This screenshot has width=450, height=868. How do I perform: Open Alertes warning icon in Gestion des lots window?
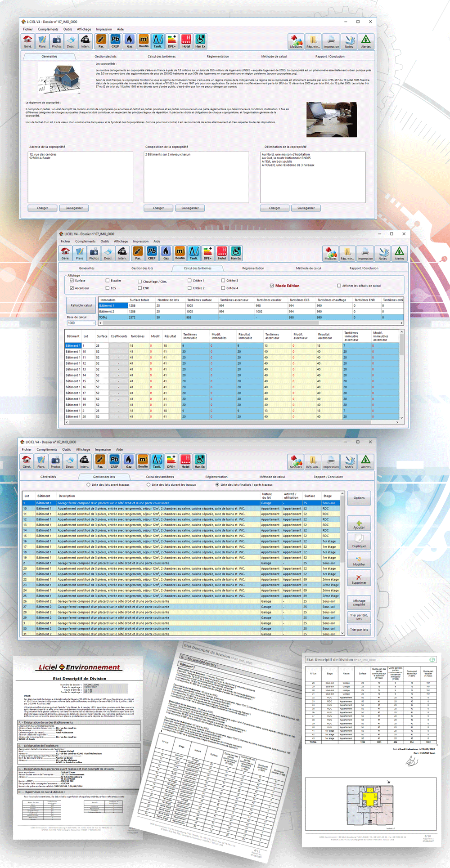(x=366, y=461)
